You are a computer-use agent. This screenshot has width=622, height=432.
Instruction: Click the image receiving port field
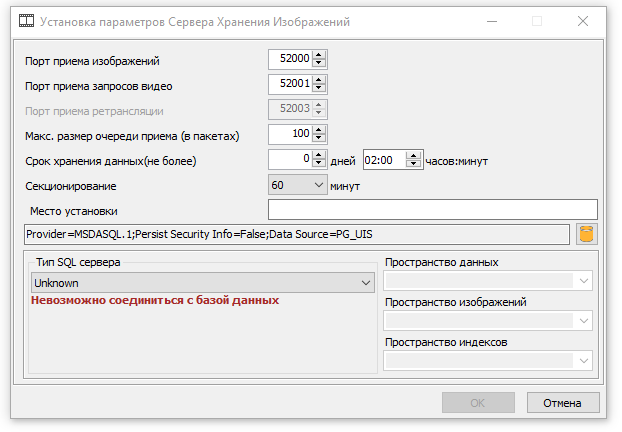click(290, 61)
